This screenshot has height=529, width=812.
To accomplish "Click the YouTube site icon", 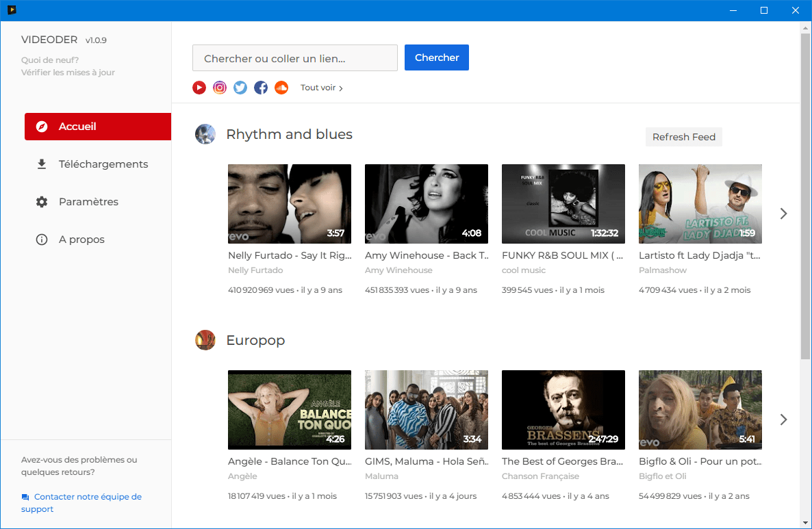I will (199, 88).
